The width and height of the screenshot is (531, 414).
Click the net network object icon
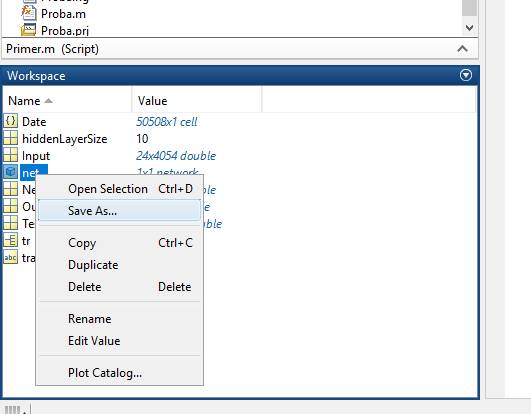pos(10,172)
